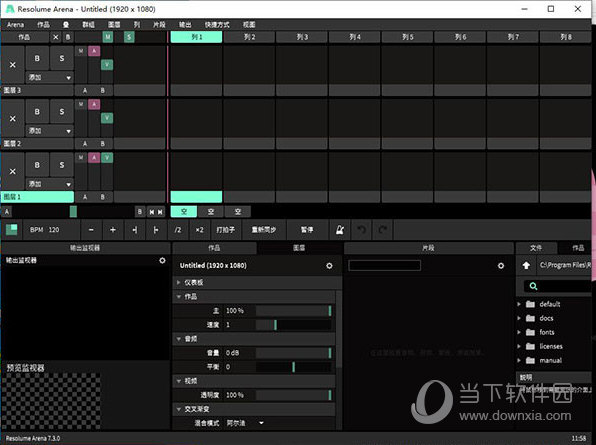The image size is (596, 445).
Task: Click the clip name input field
Action: point(384,265)
